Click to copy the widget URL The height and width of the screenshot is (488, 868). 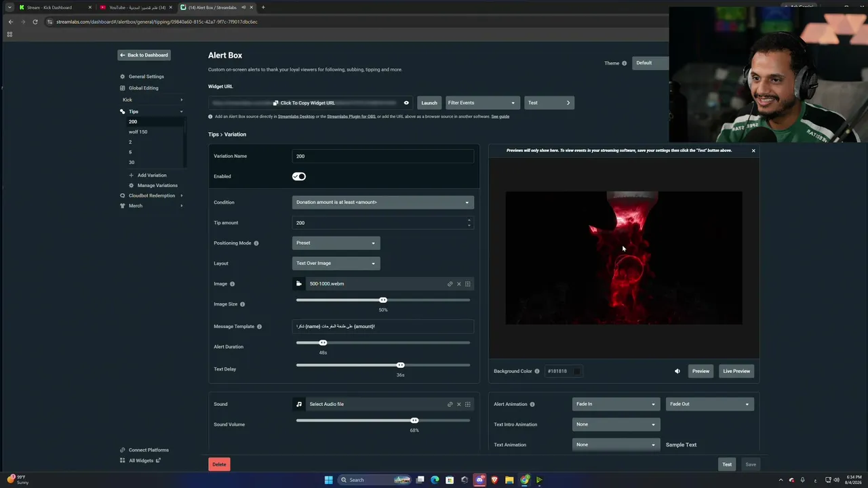[304, 103]
